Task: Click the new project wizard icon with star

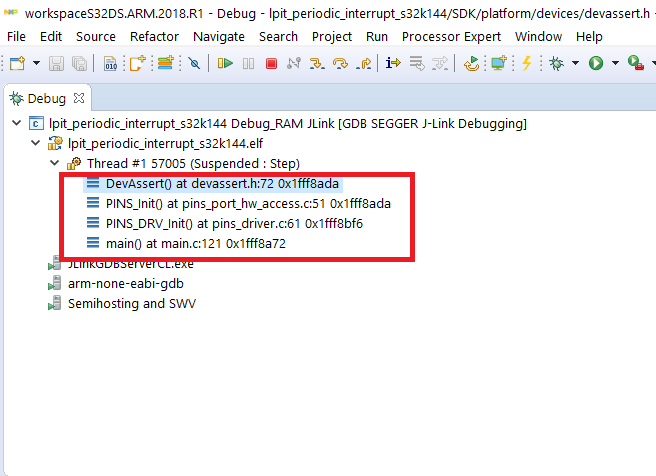Action: 137,64
